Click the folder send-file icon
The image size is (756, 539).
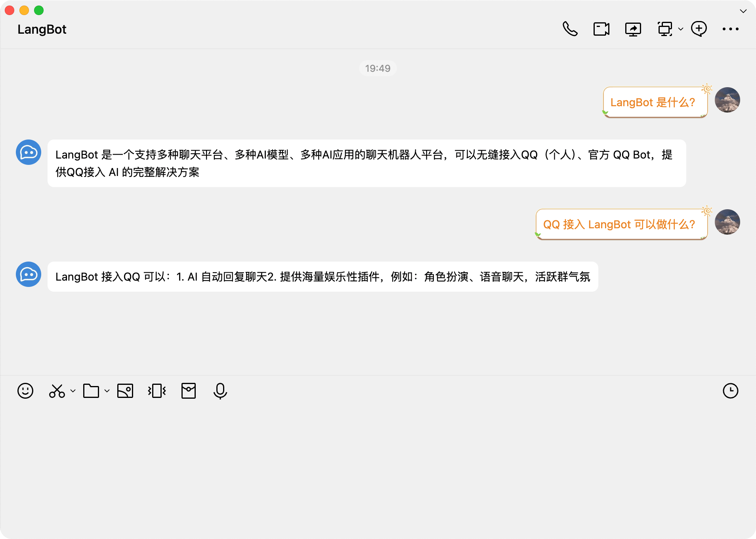[91, 391]
